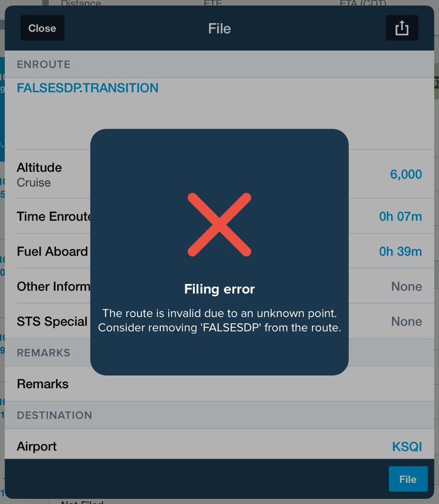The image size is (439, 504).
Task: Close the File dialog
Action: (42, 28)
